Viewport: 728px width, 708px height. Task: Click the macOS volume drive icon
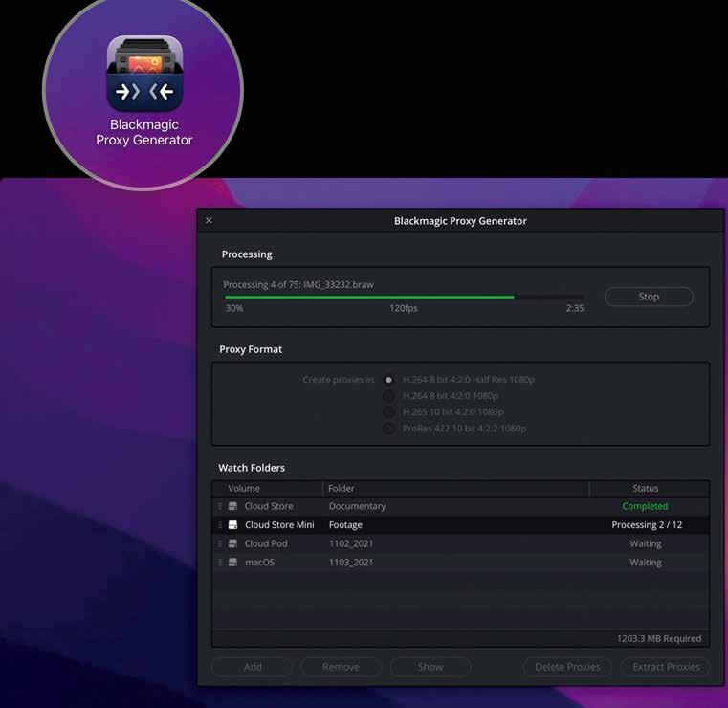[233, 563]
